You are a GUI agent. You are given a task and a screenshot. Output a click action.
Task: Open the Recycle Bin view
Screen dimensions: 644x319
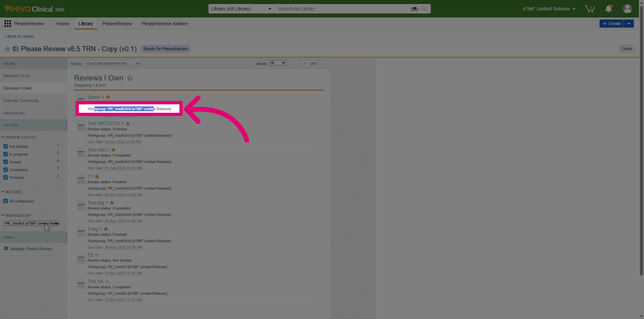34,113
